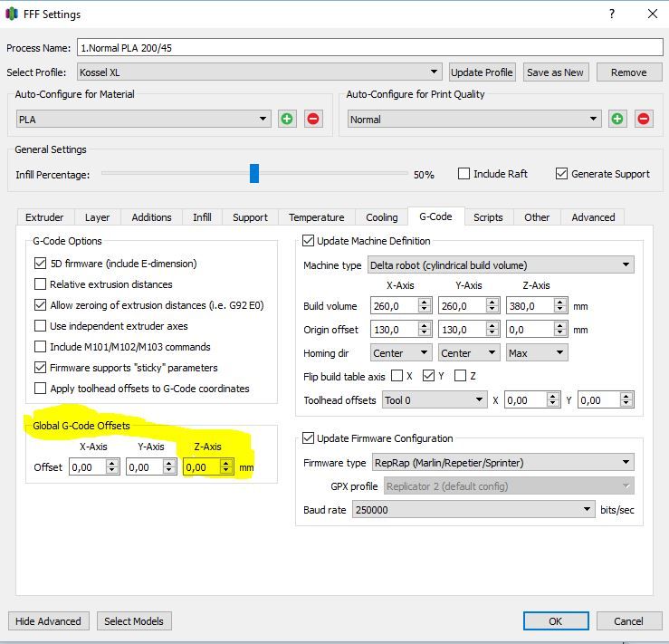Open Firmware type dropdown
Image resolution: width=669 pixels, height=644 pixels.
coord(503,463)
